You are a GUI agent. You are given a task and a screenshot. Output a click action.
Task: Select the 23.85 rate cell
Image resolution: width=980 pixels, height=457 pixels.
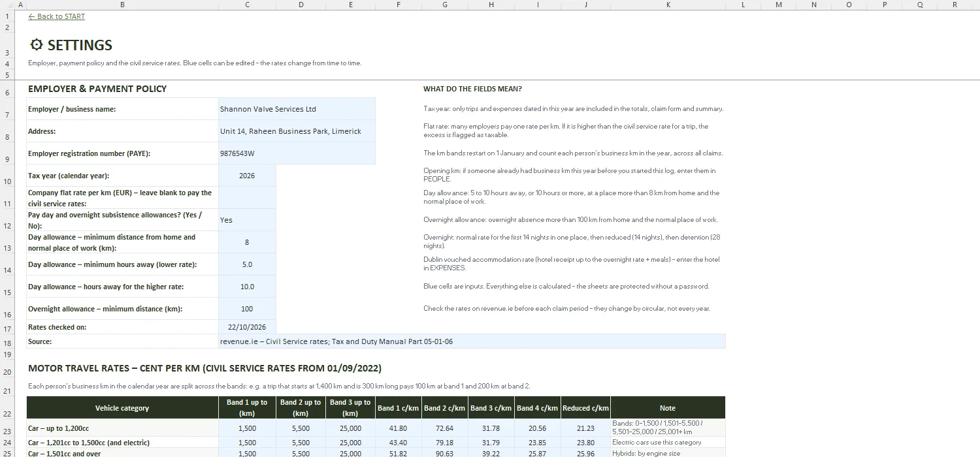point(537,443)
